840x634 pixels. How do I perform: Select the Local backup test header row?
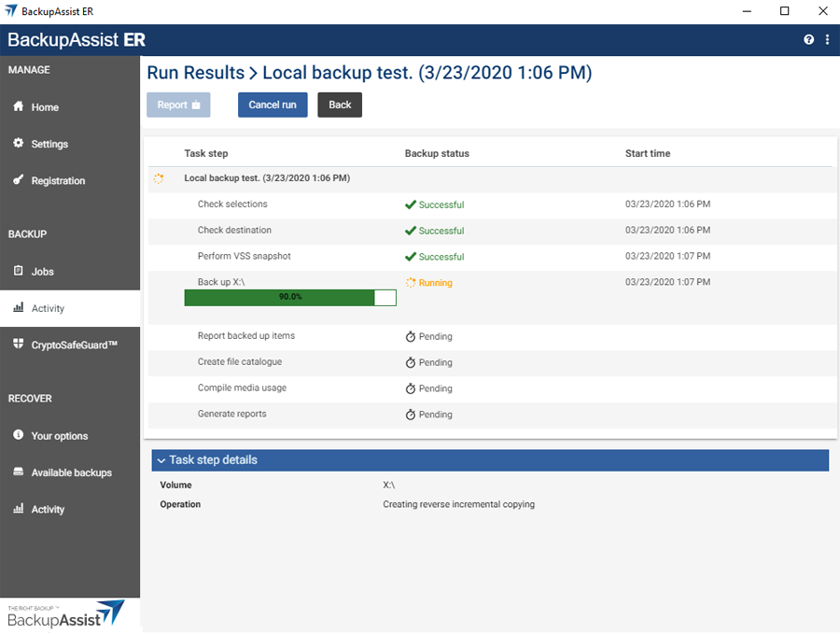(492, 178)
